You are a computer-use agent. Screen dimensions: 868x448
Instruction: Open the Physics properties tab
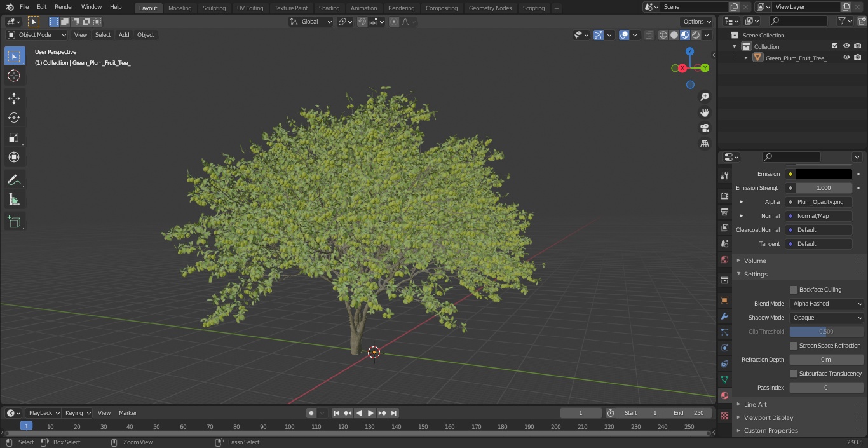pos(724,348)
